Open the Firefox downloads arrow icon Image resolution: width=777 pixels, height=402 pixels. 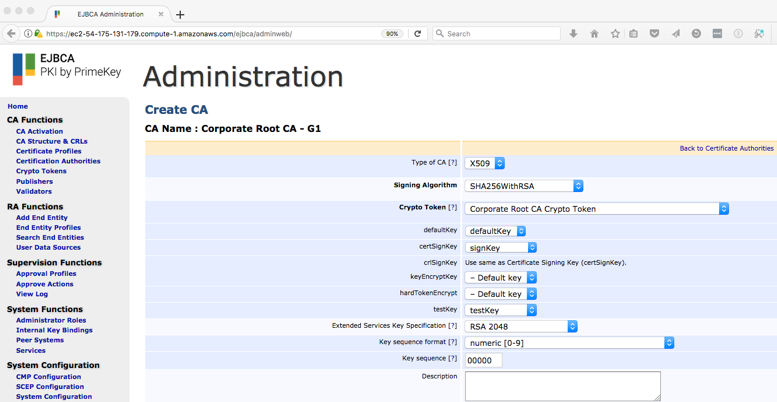coord(573,33)
